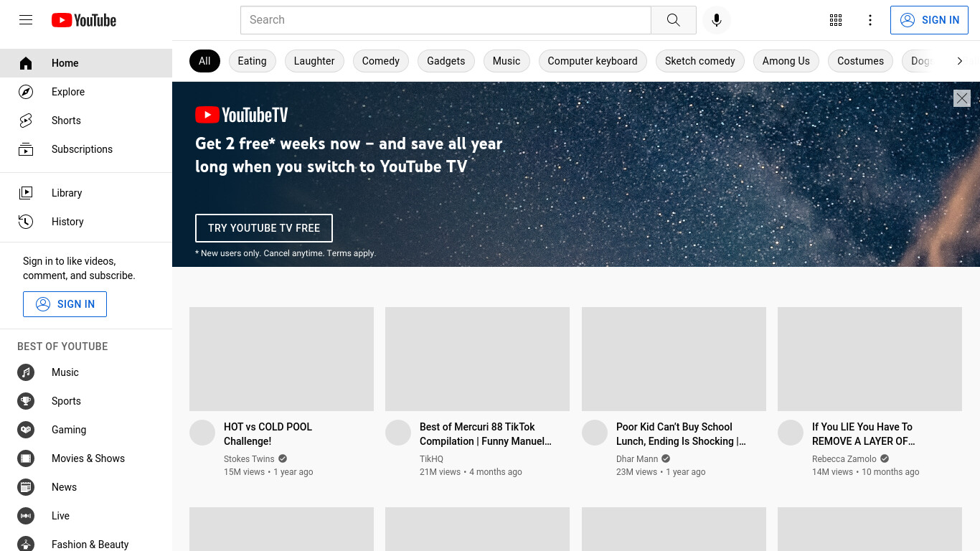Open the Stokes Twins channel avatar
This screenshot has height=551, width=980.
pyautogui.click(x=202, y=433)
